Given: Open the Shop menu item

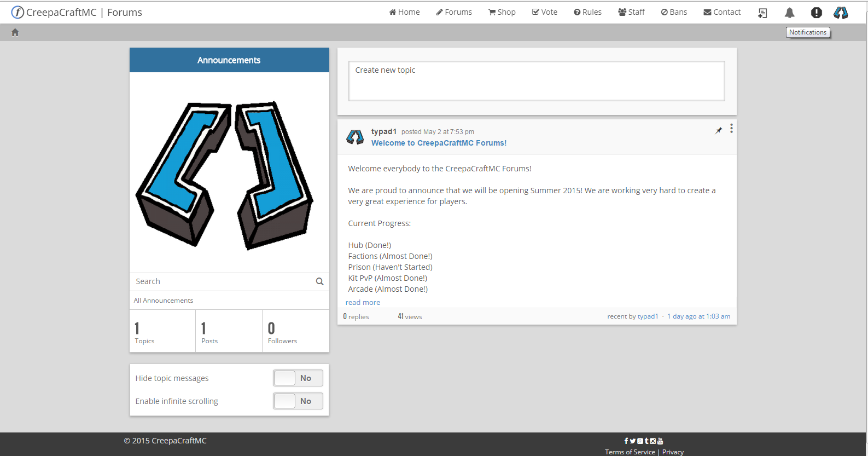Looking at the screenshot, I should (x=502, y=12).
